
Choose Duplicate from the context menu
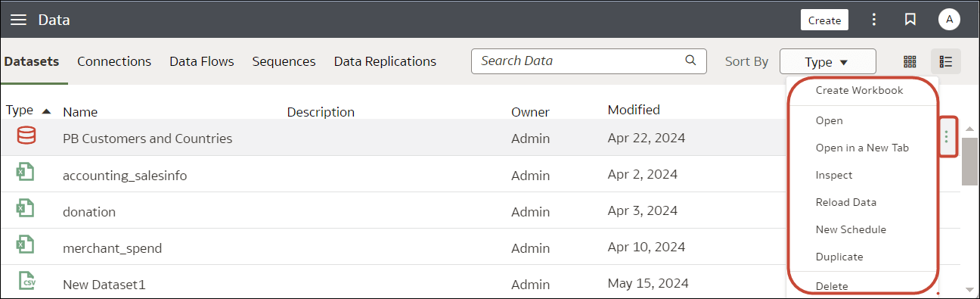[x=839, y=257]
